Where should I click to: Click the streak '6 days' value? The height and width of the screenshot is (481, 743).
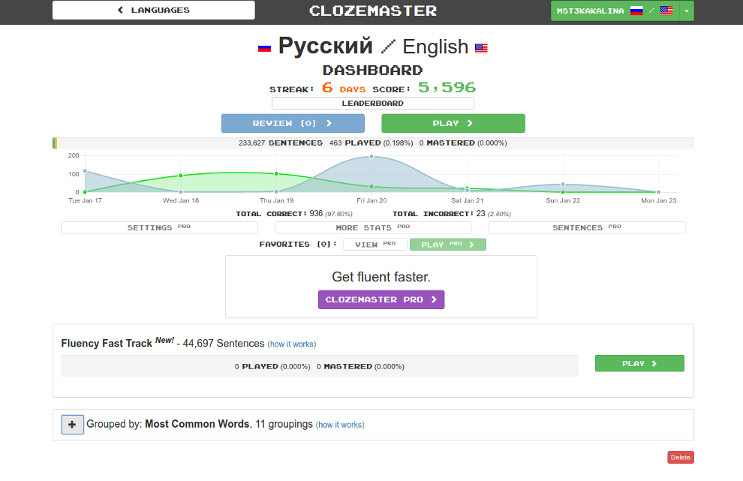pyautogui.click(x=344, y=88)
